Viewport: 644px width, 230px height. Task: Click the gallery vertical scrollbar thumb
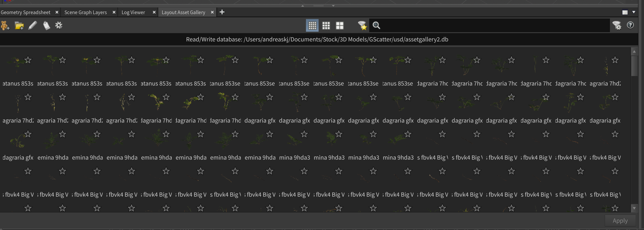point(634,66)
